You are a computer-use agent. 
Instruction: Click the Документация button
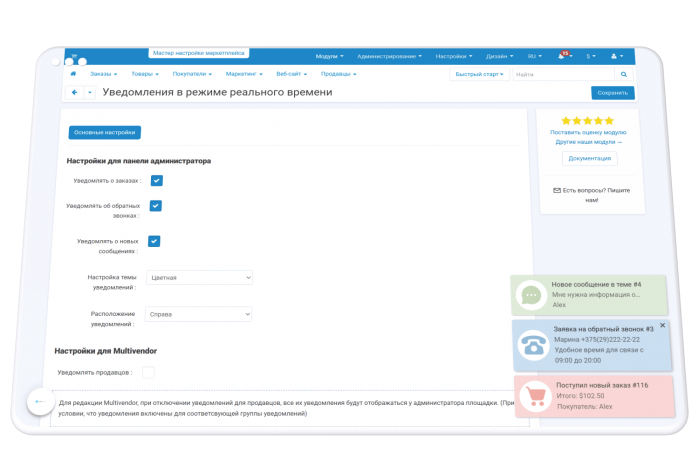(589, 158)
